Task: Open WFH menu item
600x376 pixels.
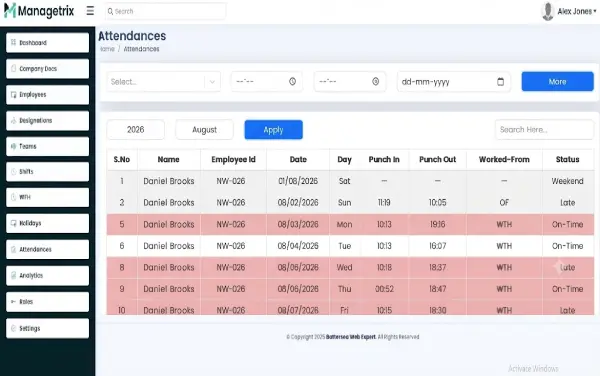Action: (x=47, y=197)
